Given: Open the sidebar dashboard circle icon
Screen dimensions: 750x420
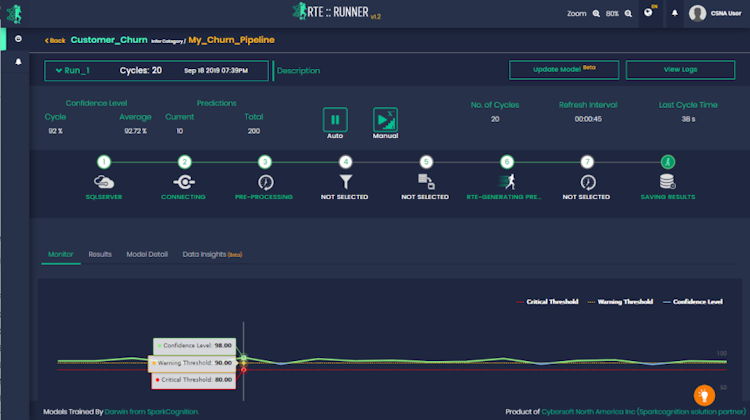Looking at the screenshot, I should click(x=18, y=39).
